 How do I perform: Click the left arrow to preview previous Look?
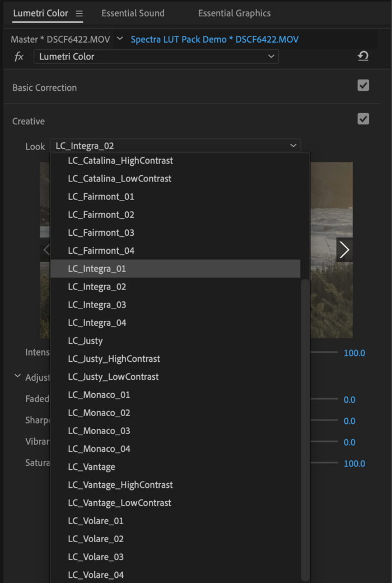[x=47, y=250]
